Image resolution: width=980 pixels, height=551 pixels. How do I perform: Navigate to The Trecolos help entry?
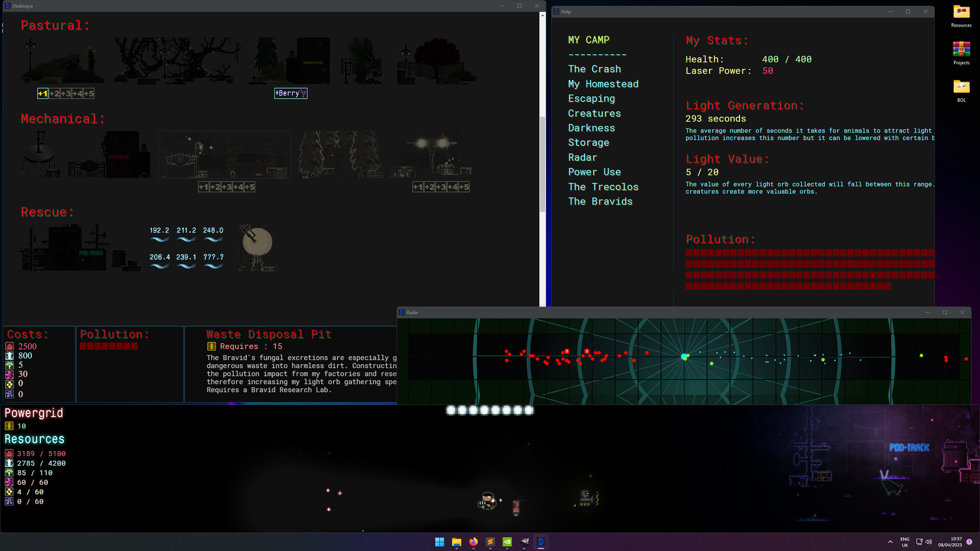point(603,186)
